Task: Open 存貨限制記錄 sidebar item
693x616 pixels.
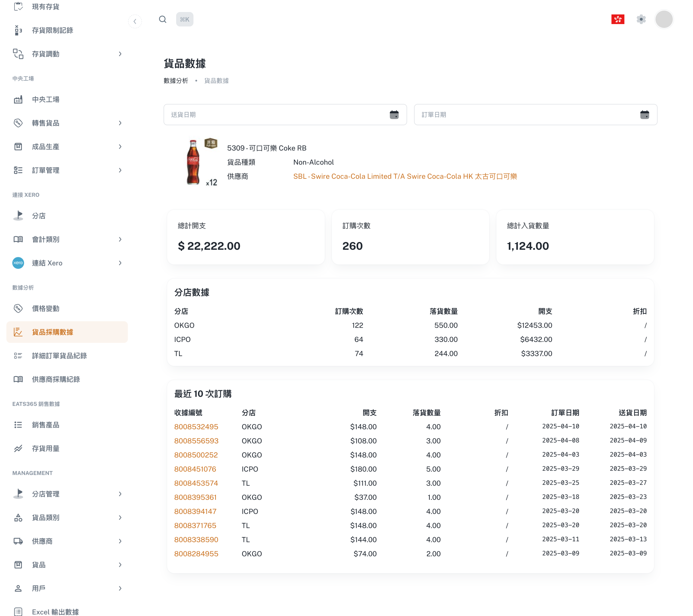Action: [x=67, y=30]
